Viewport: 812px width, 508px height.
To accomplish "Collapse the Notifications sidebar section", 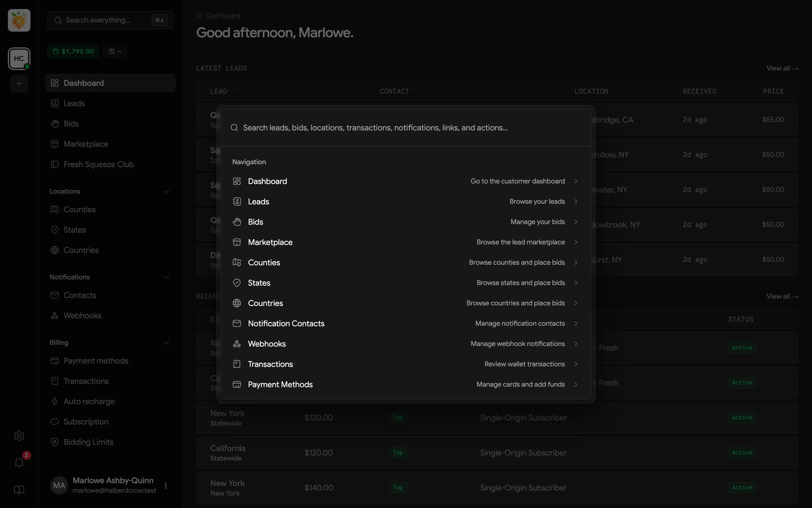I will coord(166,277).
